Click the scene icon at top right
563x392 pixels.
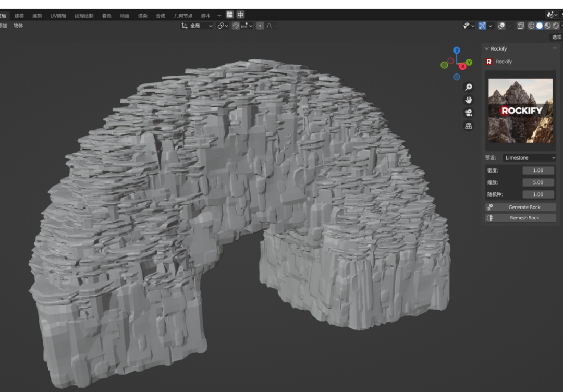(x=550, y=15)
